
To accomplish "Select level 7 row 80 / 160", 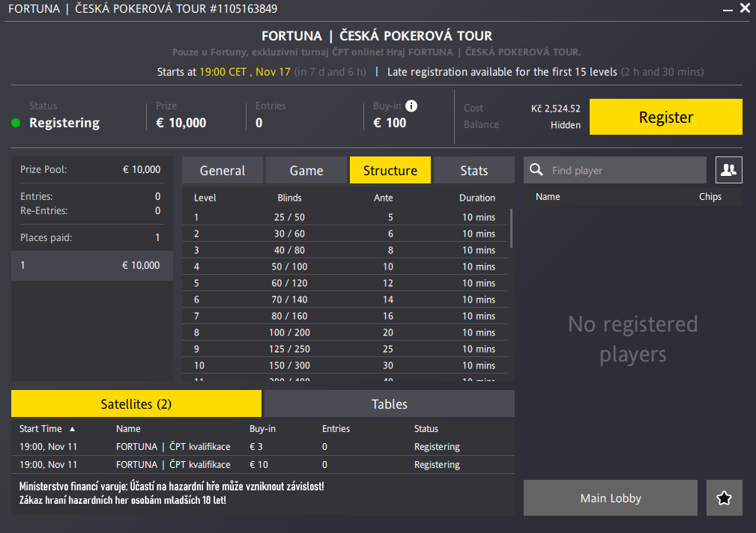I will click(345, 316).
